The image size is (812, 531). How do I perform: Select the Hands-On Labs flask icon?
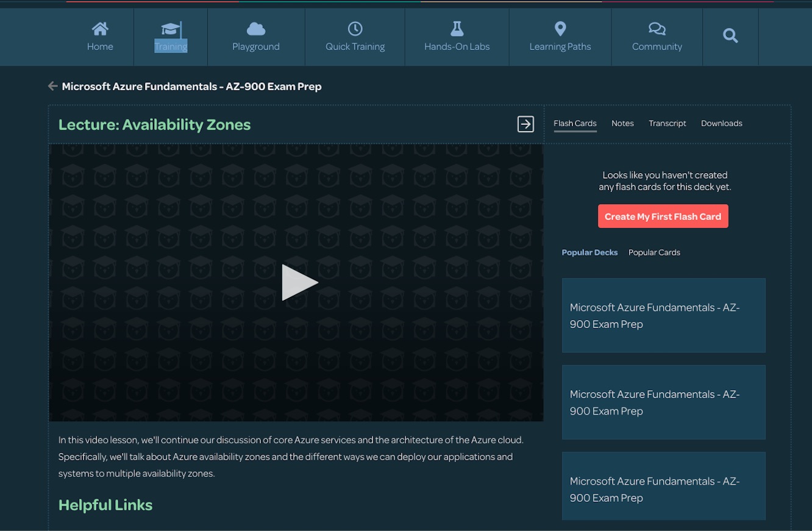[457, 29]
